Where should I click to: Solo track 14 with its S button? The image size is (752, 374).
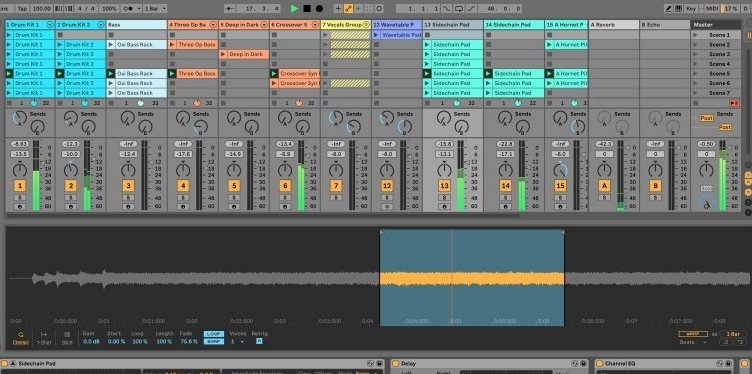click(x=505, y=198)
